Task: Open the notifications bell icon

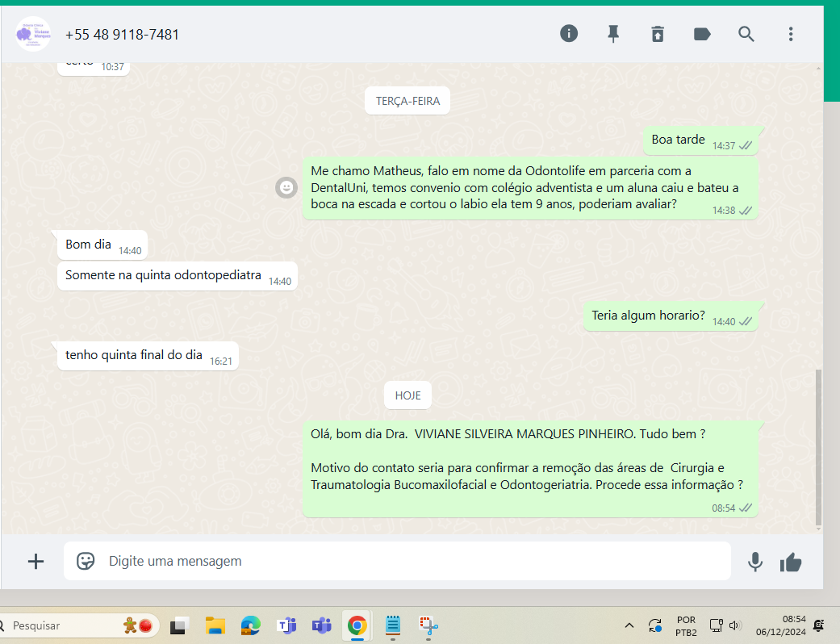Action: tap(818, 625)
